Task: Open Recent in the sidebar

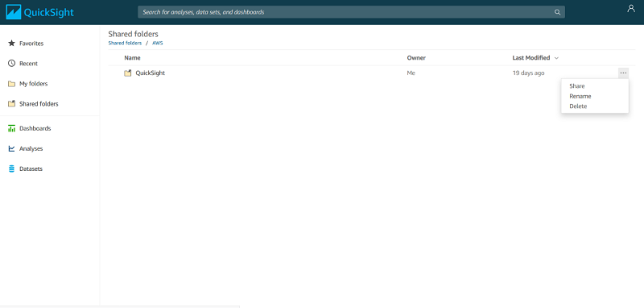Action: coord(28,64)
